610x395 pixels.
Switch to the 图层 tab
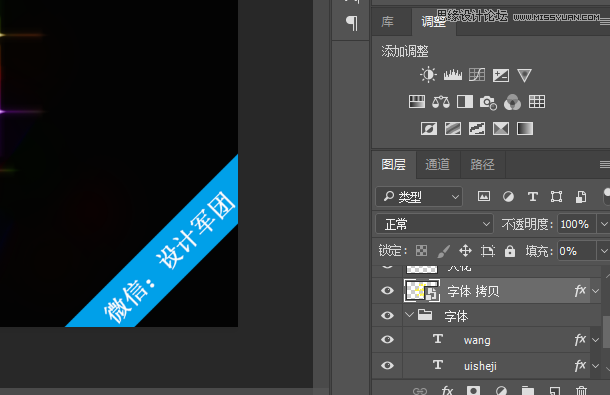click(x=393, y=165)
